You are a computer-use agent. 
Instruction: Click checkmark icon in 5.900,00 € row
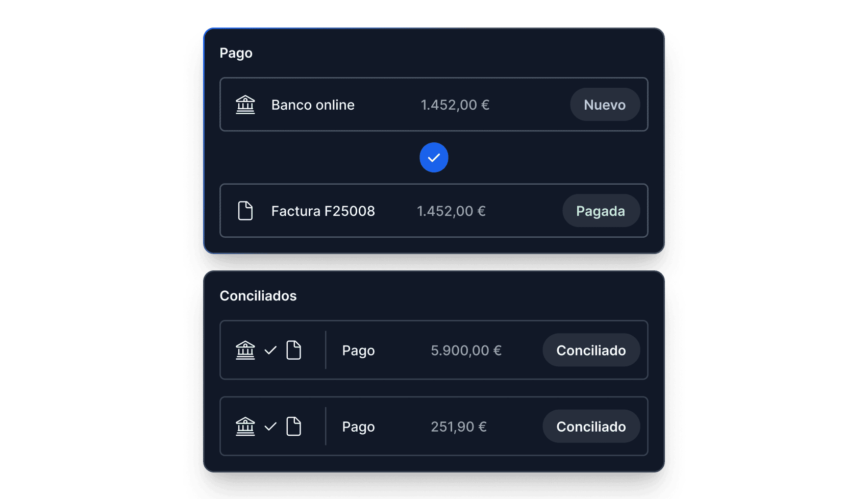[270, 350]
